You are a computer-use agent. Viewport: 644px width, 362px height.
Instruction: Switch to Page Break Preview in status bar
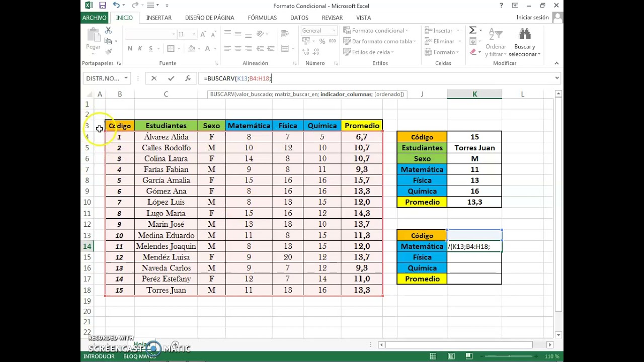click(469, 356)
